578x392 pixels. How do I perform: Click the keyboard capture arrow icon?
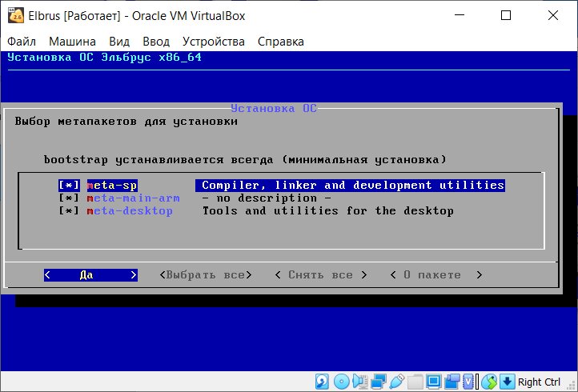508,382
